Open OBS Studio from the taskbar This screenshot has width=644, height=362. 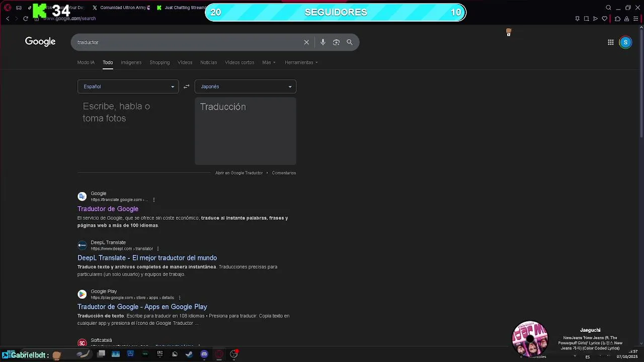233,354
